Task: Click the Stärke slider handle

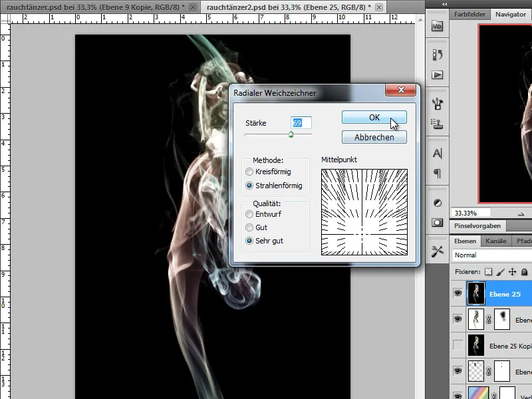Action: (291, 134)
